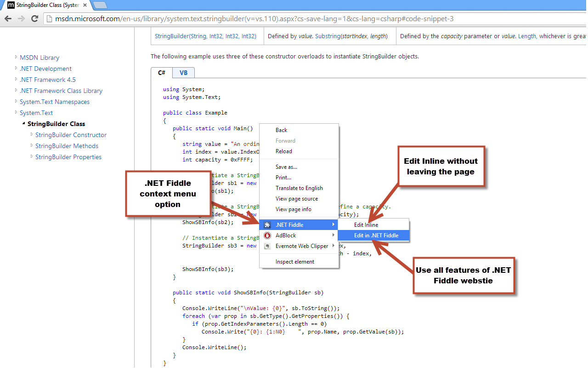
Task: Click the browser forward arrow
Action: 21,19
